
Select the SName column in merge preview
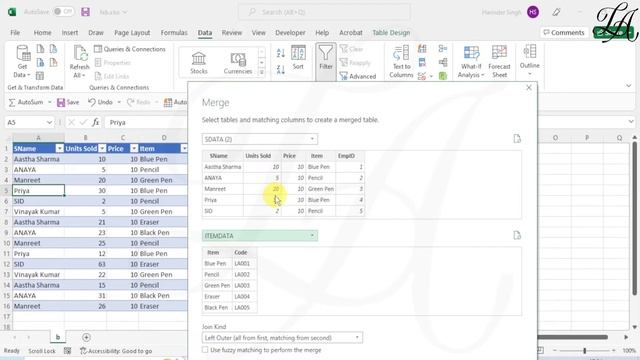coord(223,156)
